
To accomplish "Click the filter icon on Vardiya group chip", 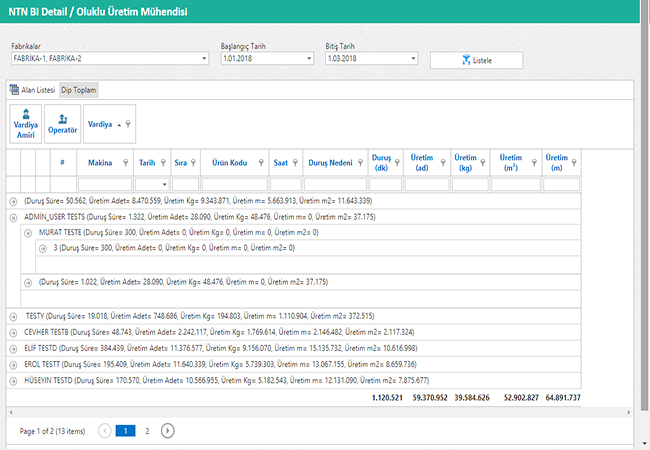I will click(x=128, y=124).
